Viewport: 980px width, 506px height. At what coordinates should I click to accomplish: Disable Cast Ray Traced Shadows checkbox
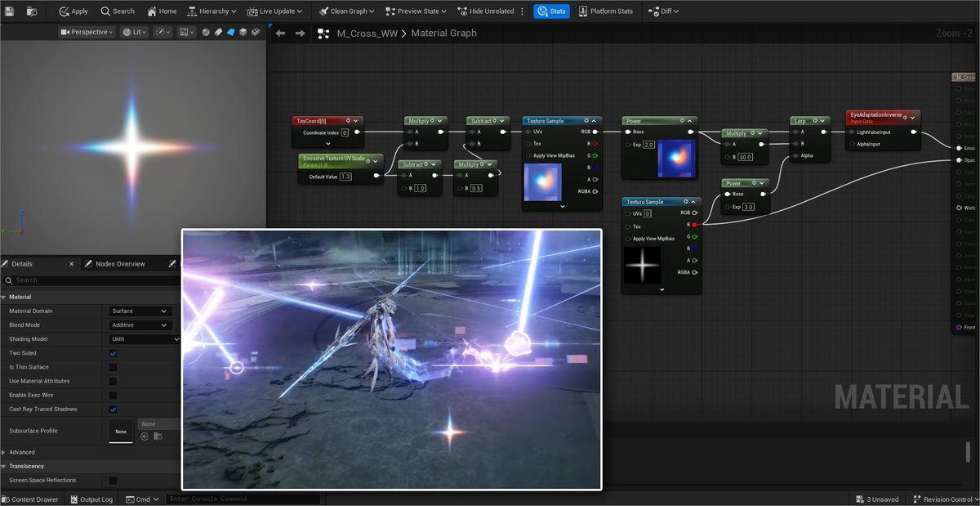(114, 409)
